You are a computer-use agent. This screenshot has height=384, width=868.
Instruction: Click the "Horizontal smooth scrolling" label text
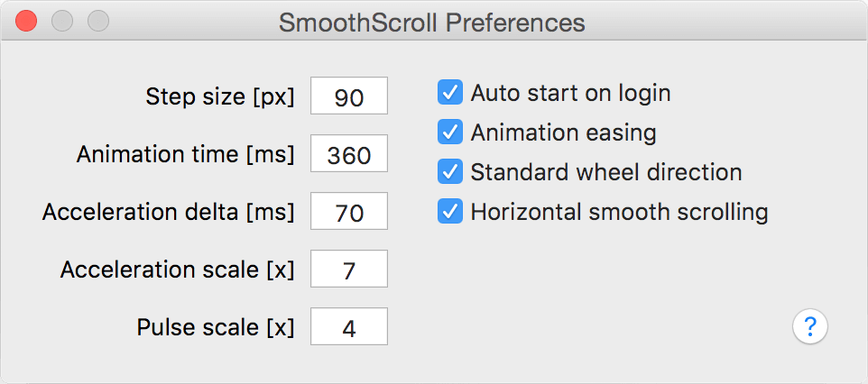(619, 212)
